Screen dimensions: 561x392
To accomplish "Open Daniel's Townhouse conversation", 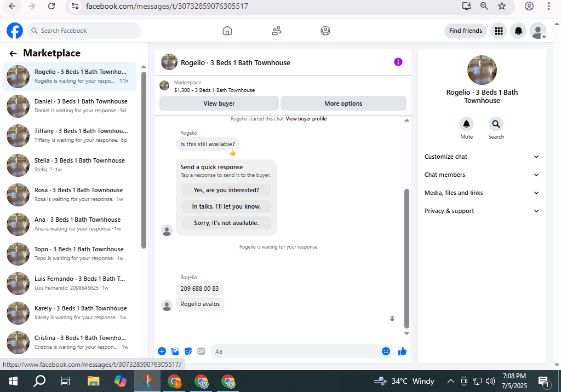I will click(70, 106).
